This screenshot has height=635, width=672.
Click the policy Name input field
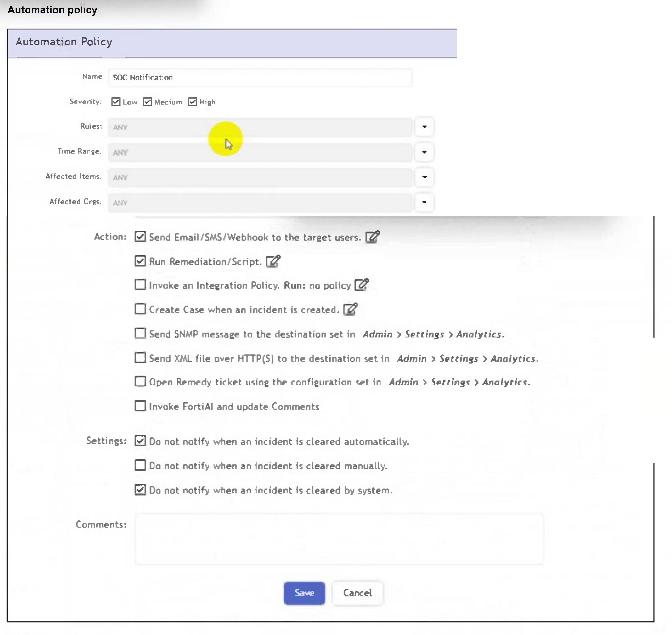(260, 77)
